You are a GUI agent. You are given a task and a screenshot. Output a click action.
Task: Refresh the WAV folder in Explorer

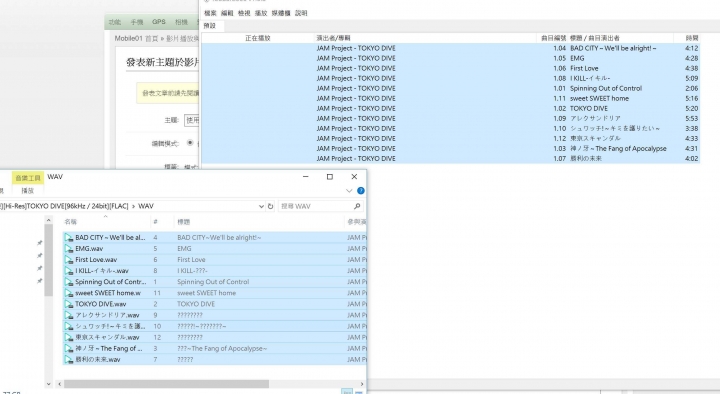tap(270, 206)
